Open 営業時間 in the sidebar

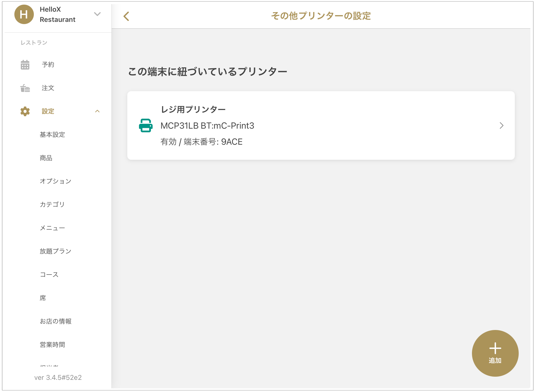pos(52,345)
